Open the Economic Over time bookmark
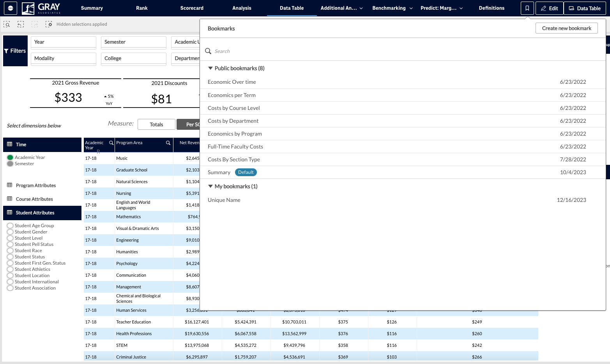This screenshot has width=610, height=364. click(x=403, y=82)
